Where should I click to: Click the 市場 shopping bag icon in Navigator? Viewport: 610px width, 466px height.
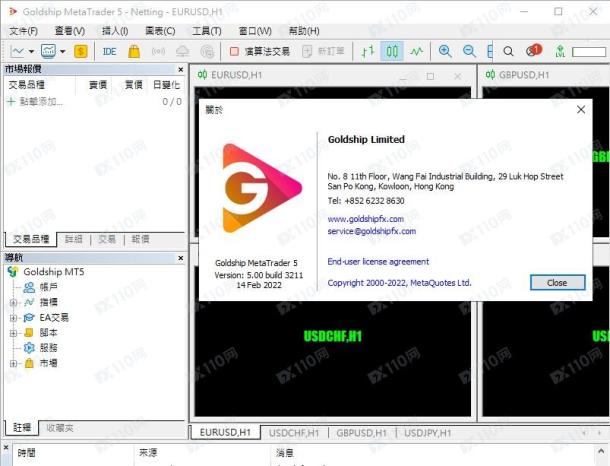pyautogui.click(x=29, y=363)
